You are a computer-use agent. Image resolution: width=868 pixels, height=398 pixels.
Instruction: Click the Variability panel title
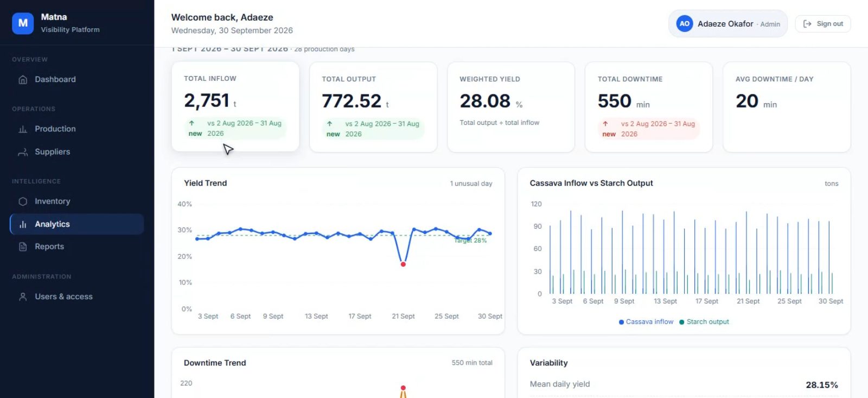549,363
